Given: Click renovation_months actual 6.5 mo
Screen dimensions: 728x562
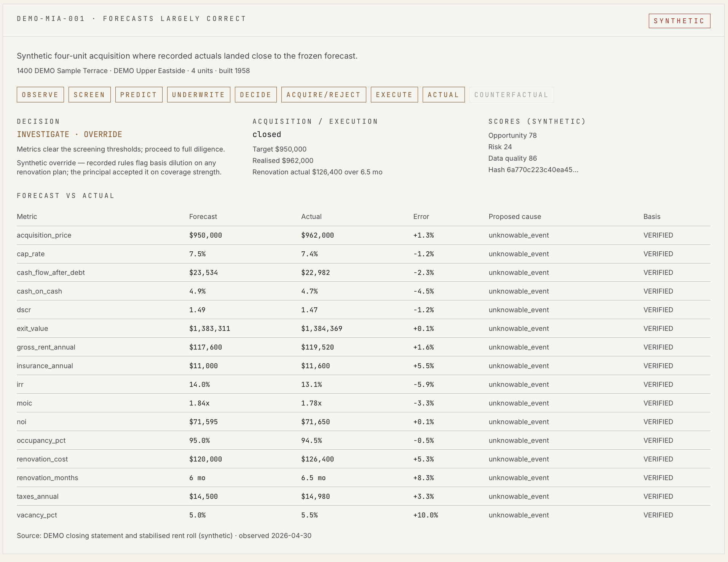Looking at the screenshot, I should [313, 478].
